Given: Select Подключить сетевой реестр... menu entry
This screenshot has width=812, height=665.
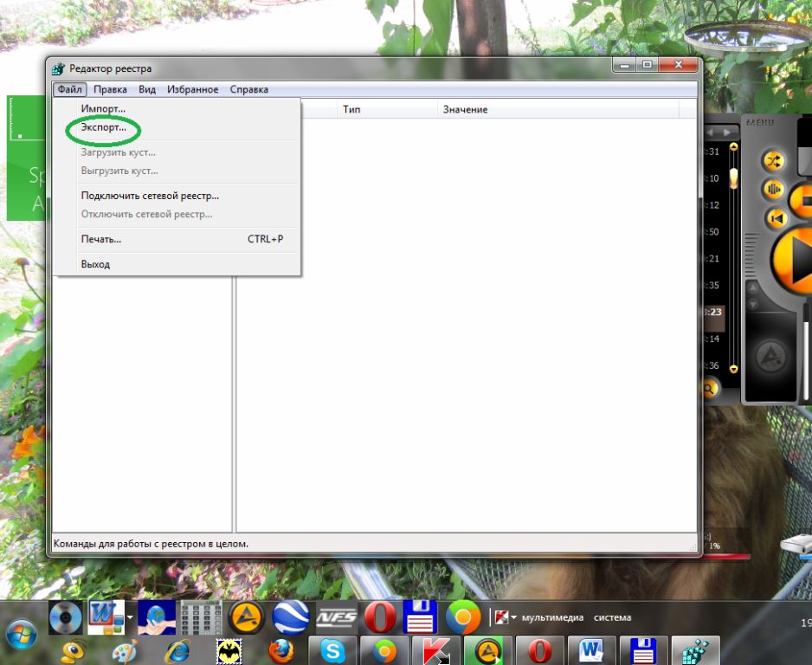Looking at the screenshot, I should click(x=150, y=196).
